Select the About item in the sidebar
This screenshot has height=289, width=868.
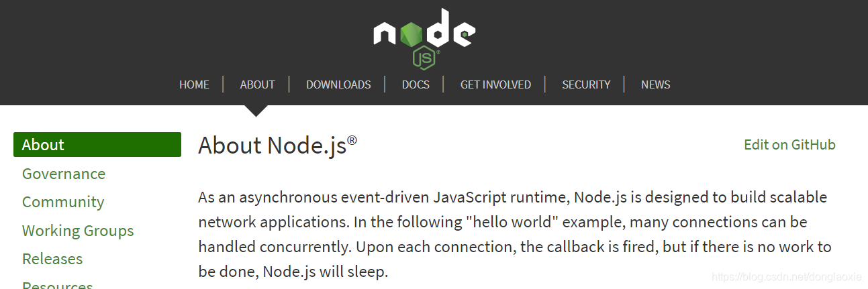point(97,145)
